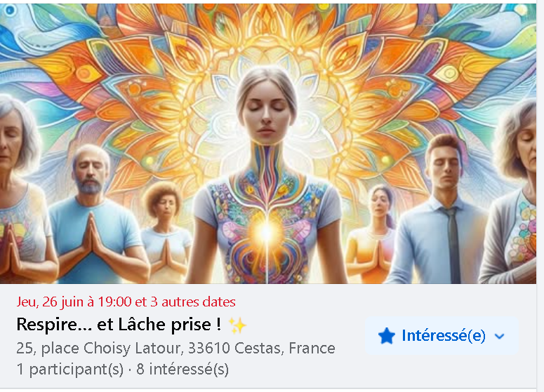Mark yourself as Intéressé(e)
Screen dimensions: 544x392
(442, 335)
